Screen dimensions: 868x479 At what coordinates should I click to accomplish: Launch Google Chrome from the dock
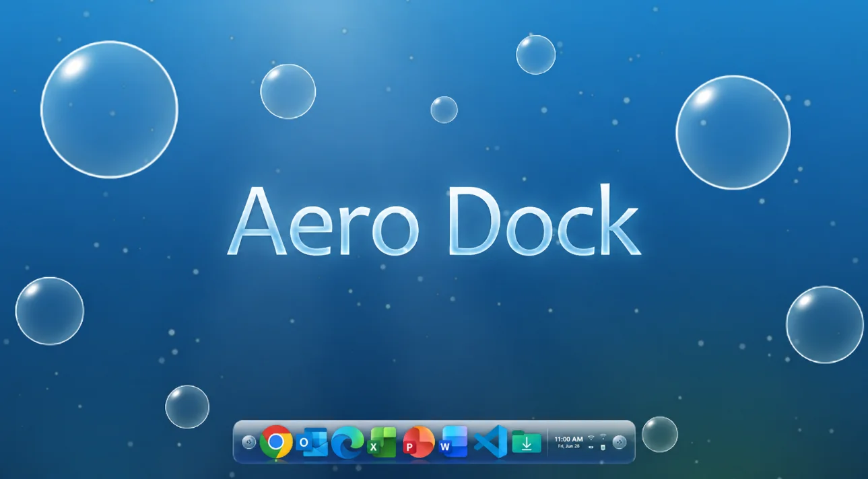coord(276,442)
